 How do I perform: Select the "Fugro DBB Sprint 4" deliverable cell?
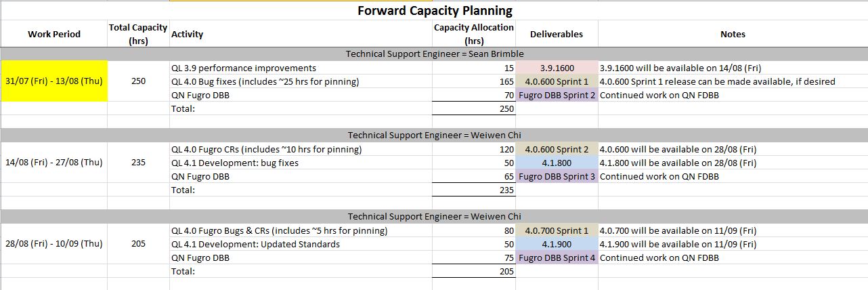point(557,257)
